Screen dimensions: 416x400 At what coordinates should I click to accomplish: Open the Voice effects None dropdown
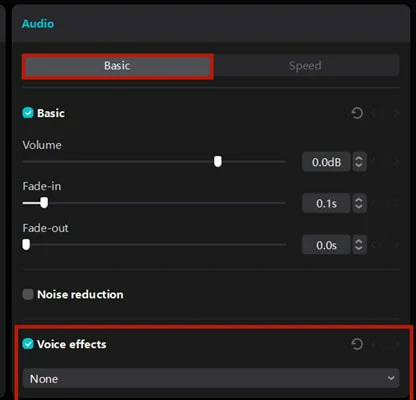[211, 379]
